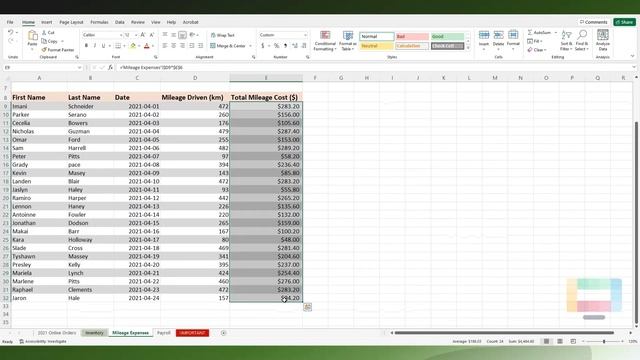Viewport: 640px width, 360px height.
Task: Switch to the Formulas ribbon tab
Action: point(99,22)
